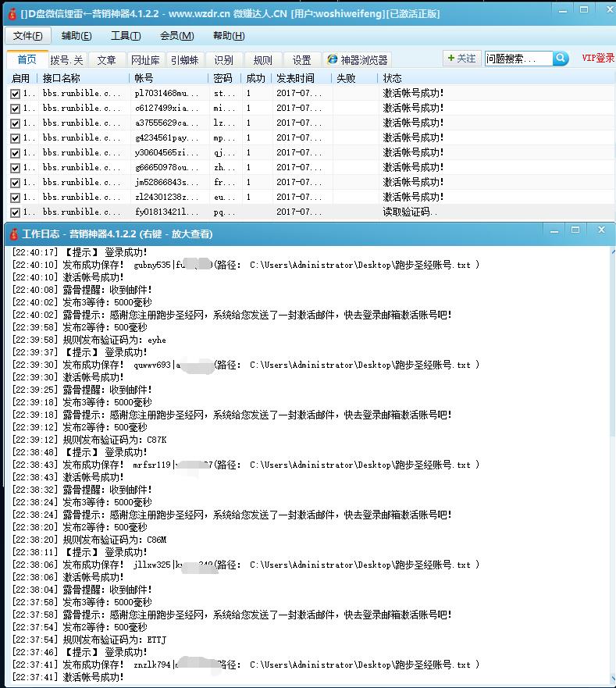Select log entry 22:39:58 发布2等待 500毫秒
The image size is (616, 688).
pos(80,327)
